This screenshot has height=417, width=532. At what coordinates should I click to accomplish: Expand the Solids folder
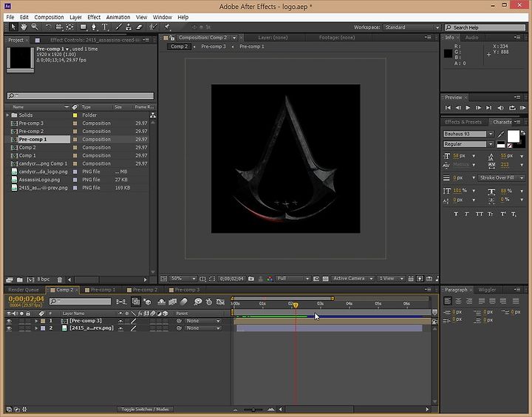(7, 115)
